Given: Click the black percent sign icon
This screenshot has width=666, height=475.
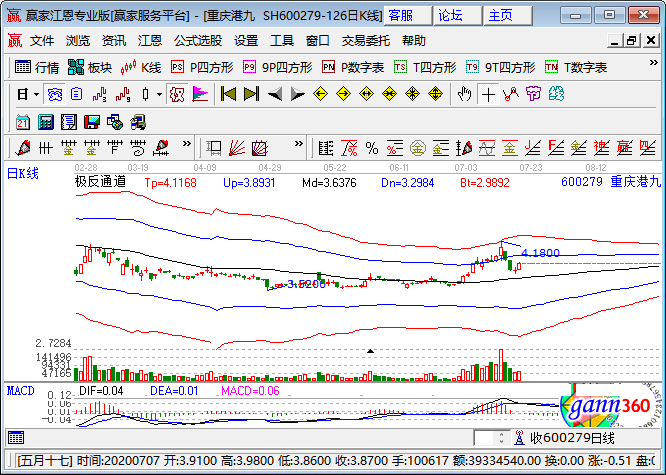Looking at the screenshot, I should point(372,148).
